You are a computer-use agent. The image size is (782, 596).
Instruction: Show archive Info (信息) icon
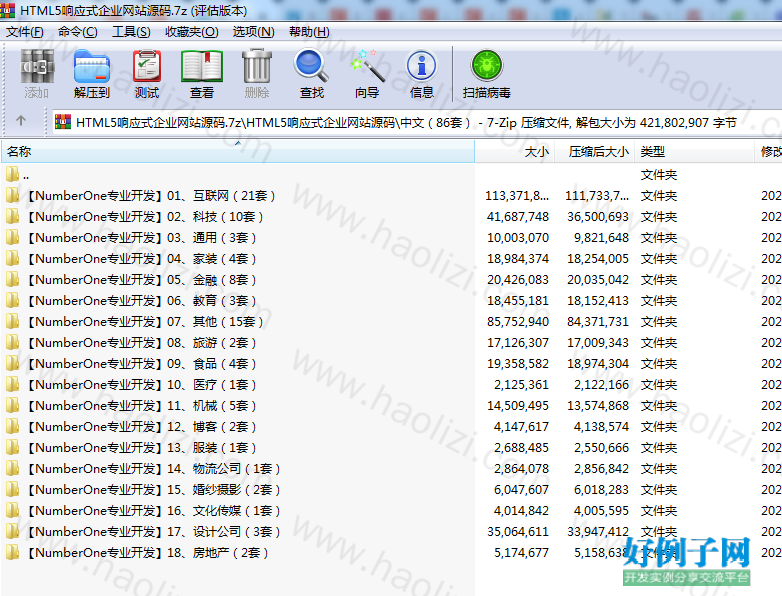[421, 66]
